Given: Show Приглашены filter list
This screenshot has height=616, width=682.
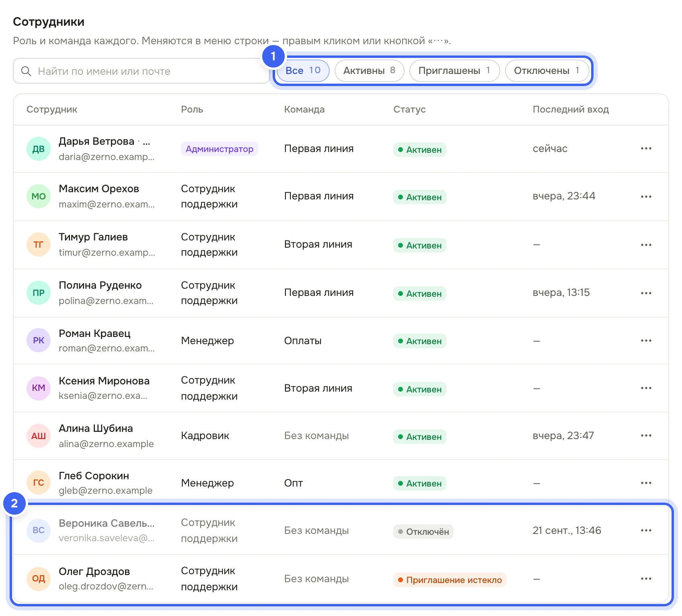Looking at the screenshot, I should (454, 71).
